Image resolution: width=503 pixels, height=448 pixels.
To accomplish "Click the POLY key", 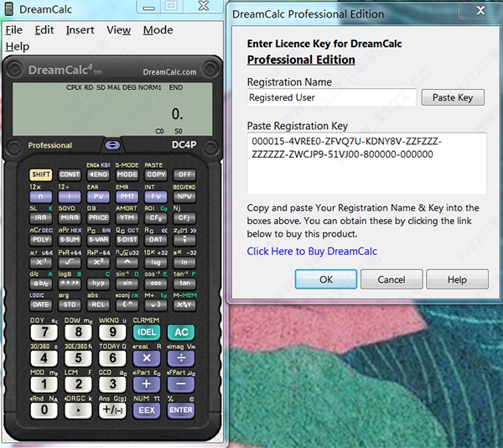I will pyautogui.click(x=41, y=240).
